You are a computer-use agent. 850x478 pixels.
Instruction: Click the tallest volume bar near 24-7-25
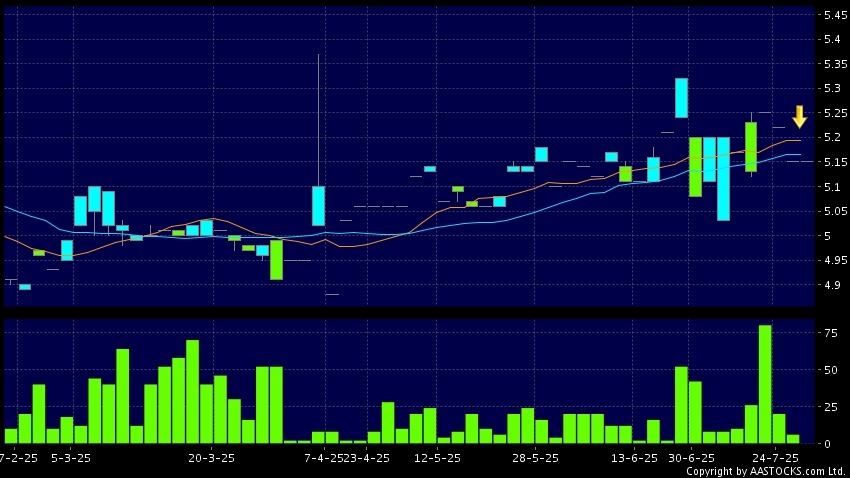[765, 384]
